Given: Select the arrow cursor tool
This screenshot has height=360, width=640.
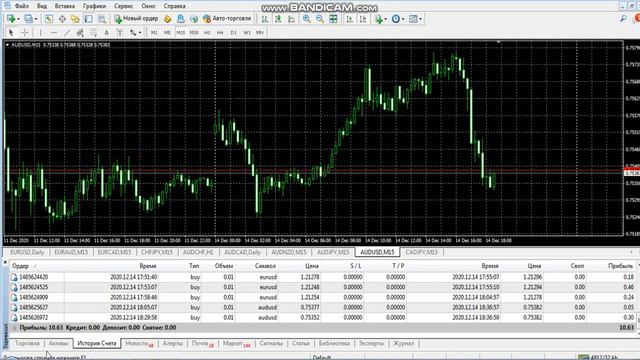Looking at the screenshot, I should point(11,33).
